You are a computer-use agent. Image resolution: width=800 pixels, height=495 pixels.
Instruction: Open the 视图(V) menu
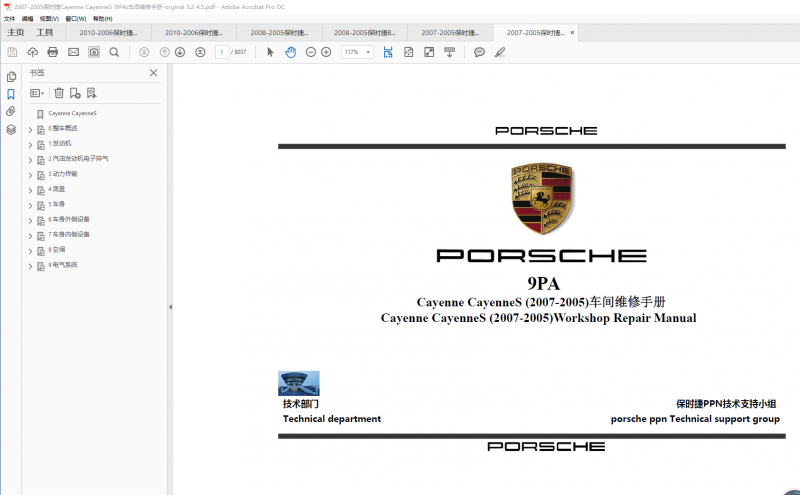point(49,18)
